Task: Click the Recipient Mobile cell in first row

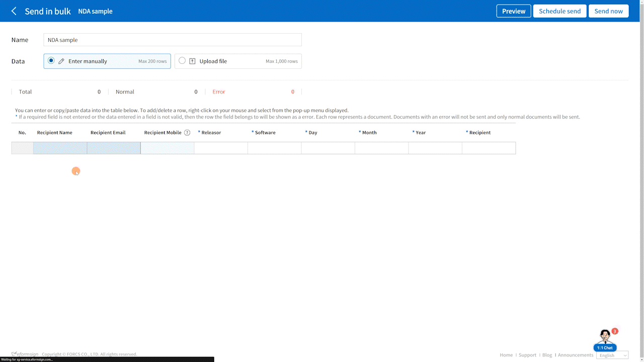Action: (168, 148)
